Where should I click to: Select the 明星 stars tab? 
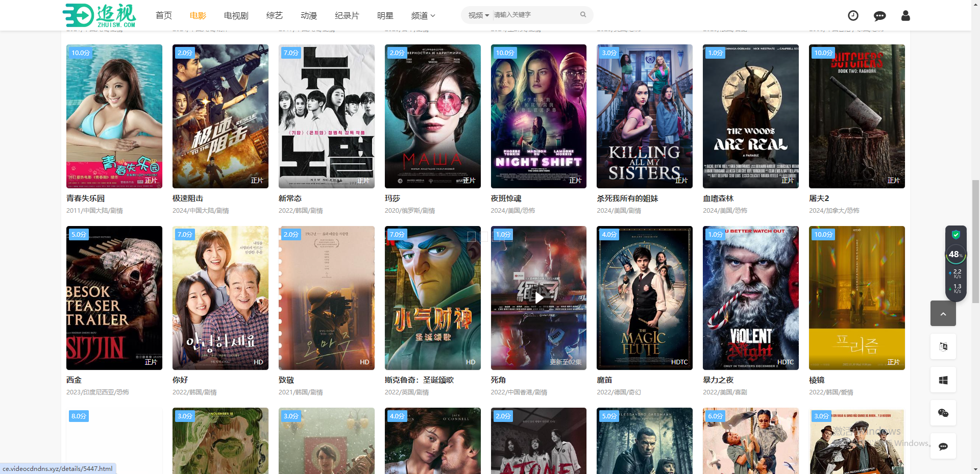click(385, 16)
